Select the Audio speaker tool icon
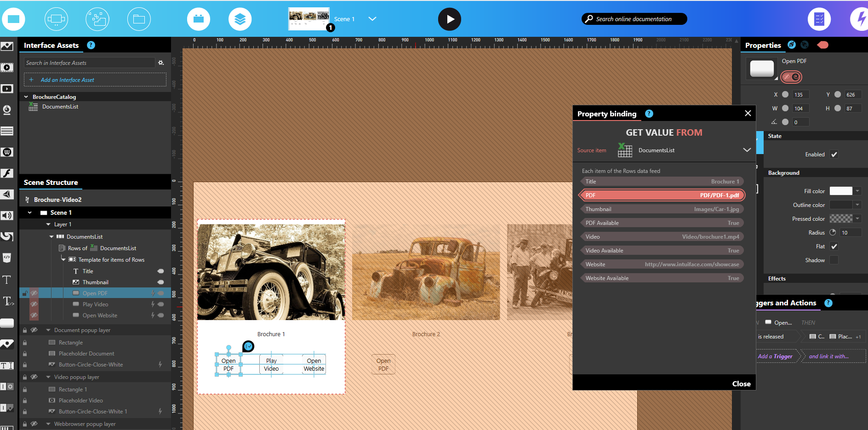Screen dimensions: 868x430 7,216
